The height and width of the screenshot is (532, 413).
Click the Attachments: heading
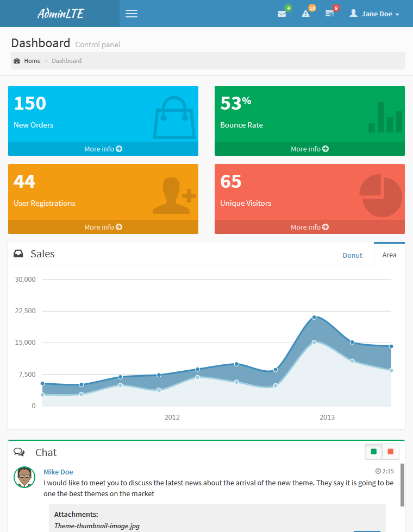pyautogui.click(x=76, y=515)
